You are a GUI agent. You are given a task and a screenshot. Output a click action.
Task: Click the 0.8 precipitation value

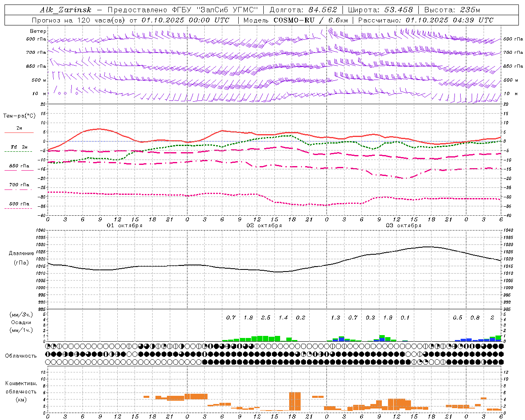point(475,318)
